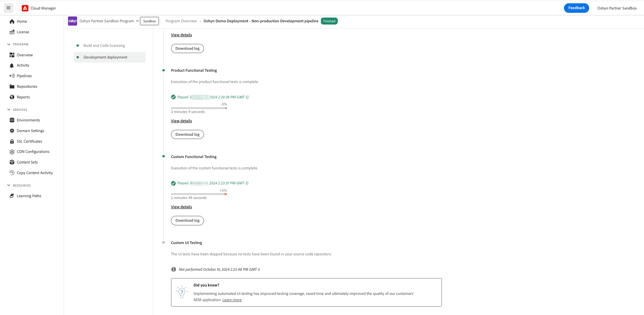Click the Home icon in sidebar

pyautogui.click(x=12, y=21)
